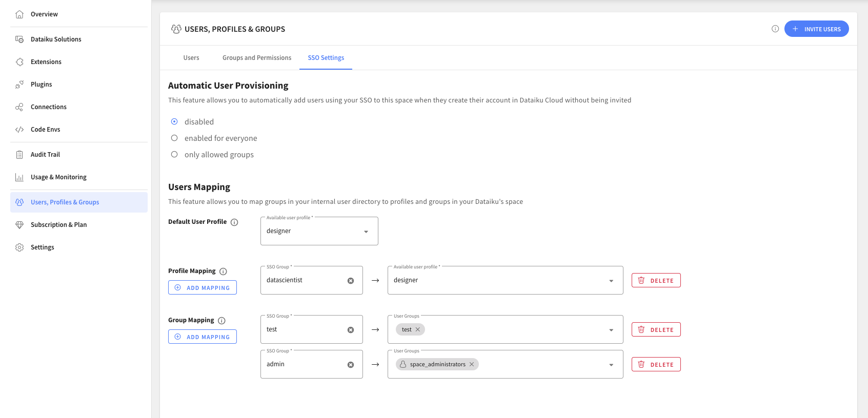The width and height of the screenshot is (868, 418).
Task: Open Settings from the sidebar
Action: pos(79,247)
